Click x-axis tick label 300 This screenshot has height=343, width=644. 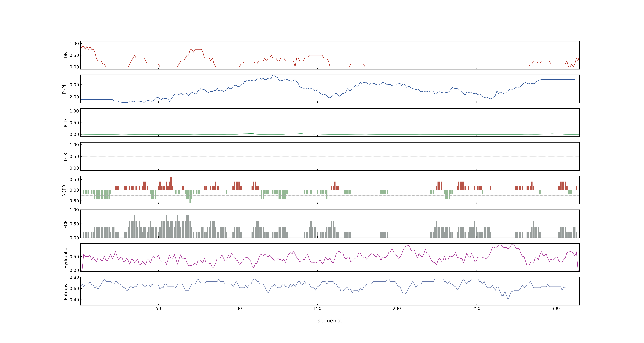coord(556,309)
